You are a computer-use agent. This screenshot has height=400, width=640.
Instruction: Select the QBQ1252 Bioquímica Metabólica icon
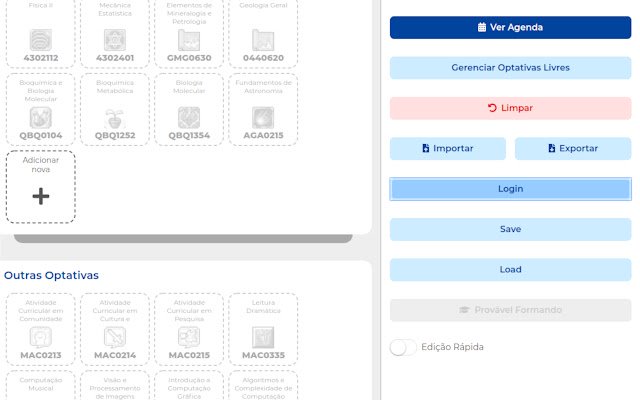[115, 118]
